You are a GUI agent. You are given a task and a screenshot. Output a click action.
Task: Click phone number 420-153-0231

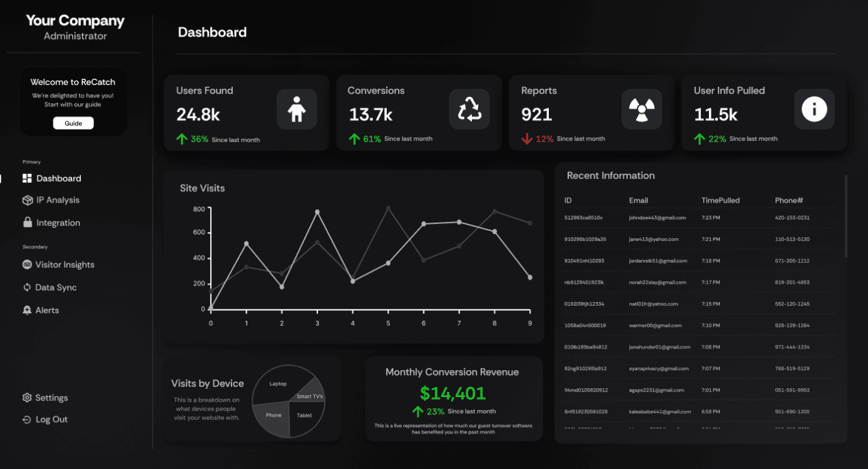[792, 217]
